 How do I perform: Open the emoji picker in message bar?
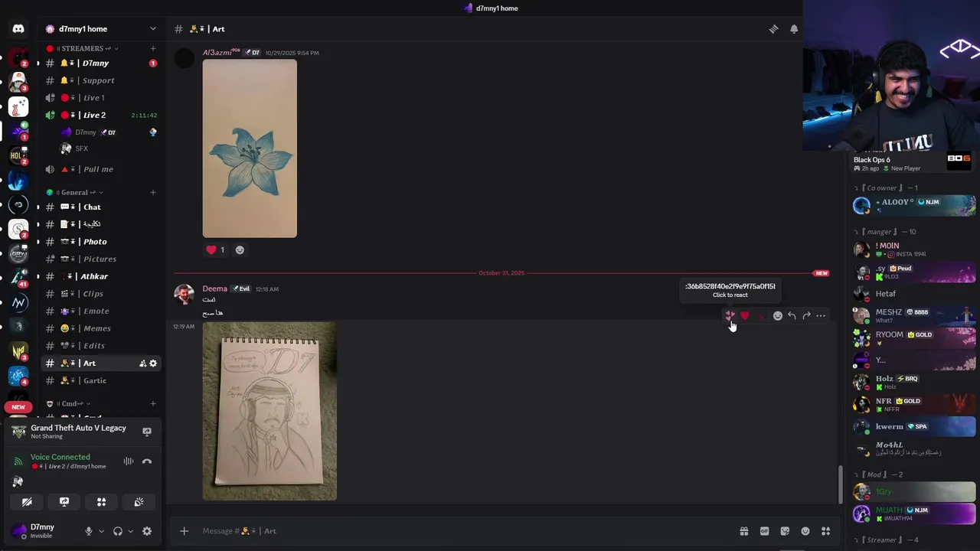point(805,531)
